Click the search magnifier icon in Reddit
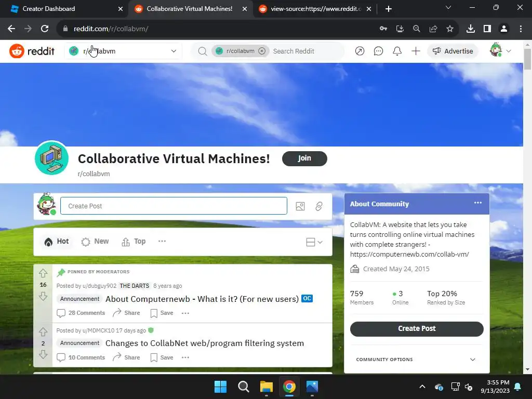 pyautogui.click(x=203, y=51)
